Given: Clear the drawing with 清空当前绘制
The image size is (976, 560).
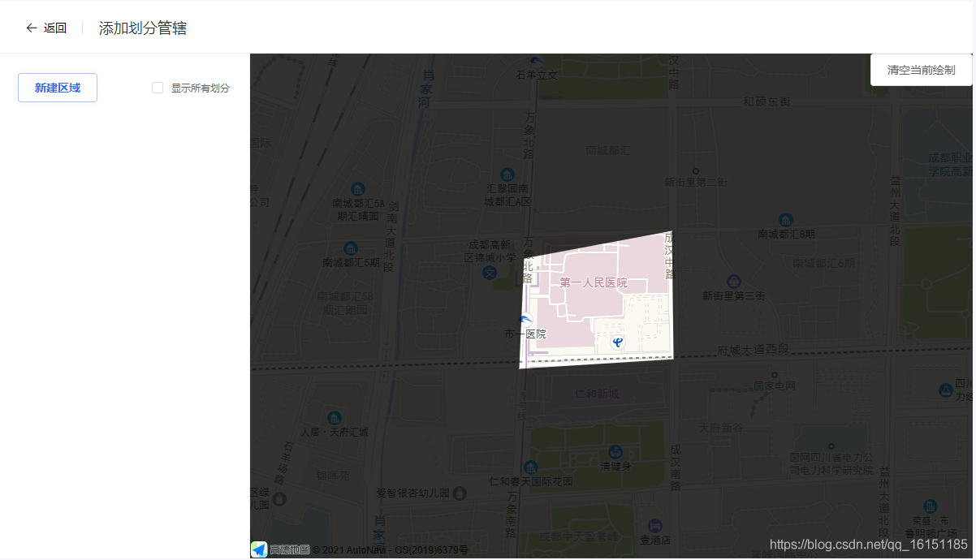Looking at the screenshot, I should [921, 70].
